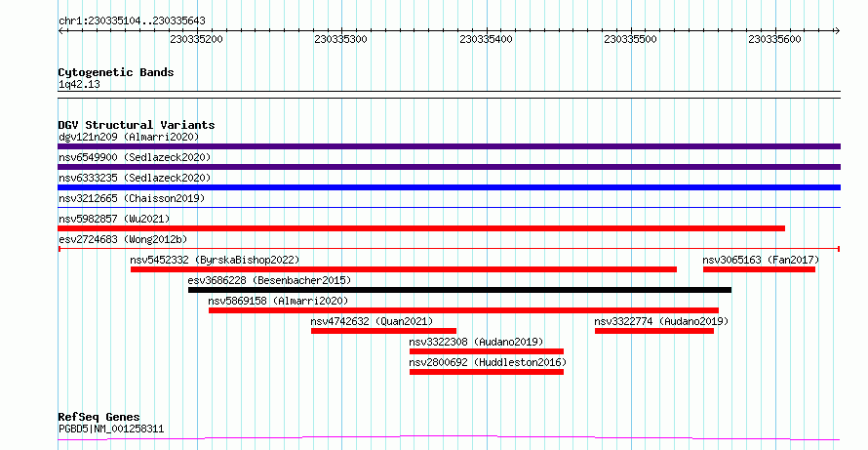Image resolution: width=868 pixels, height=450 pixels.
Task: Select the dgv121n209 purple variant bar
Action: tap(449, 146)
